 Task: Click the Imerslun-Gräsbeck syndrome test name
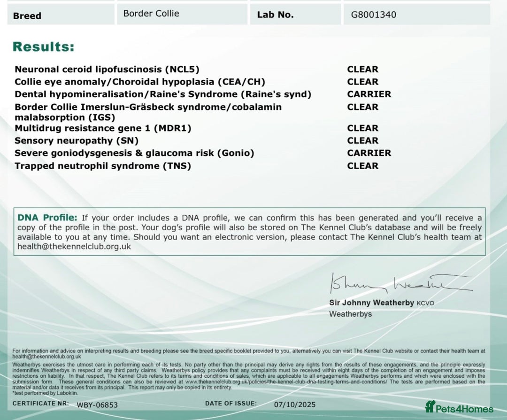(x=148, y=107)
